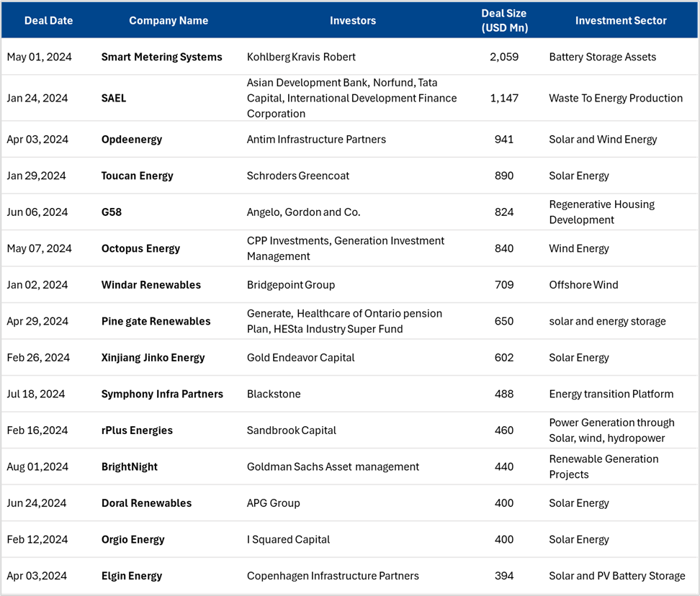The image size is (700, 596).
Task: Click sector "Solar and Wind Energy"
Action: (603, 140)
